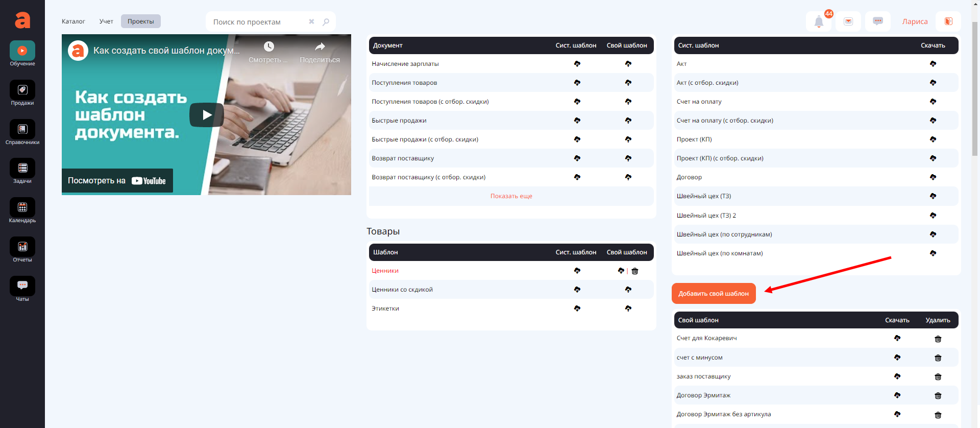Viewport: 980px width, 428px height.
Task: Open the Лариса user profile link
Action: [915, 21]
